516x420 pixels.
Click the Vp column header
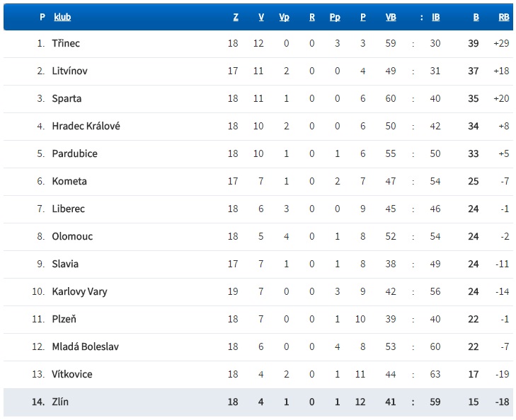pyautogui.click(x=284, y=17)
